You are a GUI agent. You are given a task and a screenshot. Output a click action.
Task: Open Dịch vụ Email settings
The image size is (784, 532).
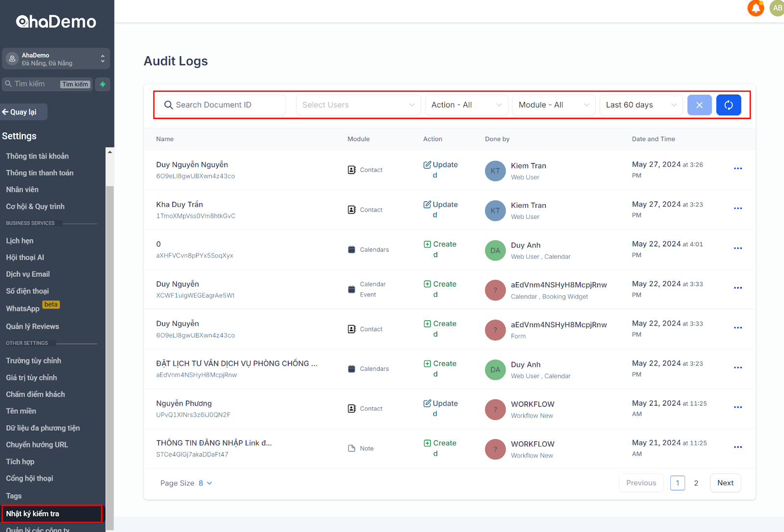tap(28, 274)
